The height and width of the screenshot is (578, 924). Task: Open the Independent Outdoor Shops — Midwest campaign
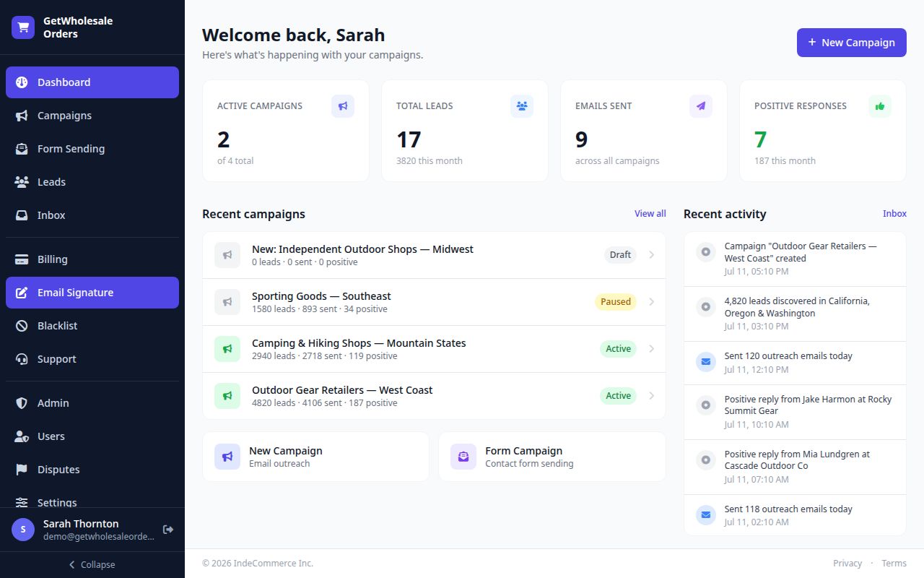[x=434, y=255]
